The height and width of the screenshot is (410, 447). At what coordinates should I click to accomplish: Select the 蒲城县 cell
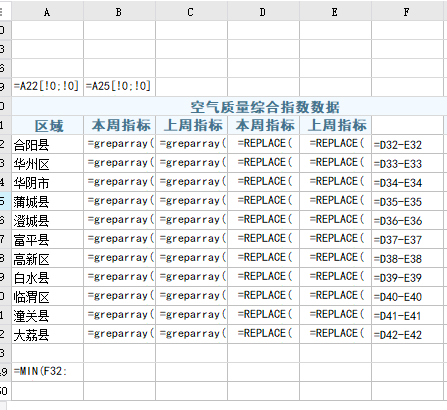(x=47, y=201)
